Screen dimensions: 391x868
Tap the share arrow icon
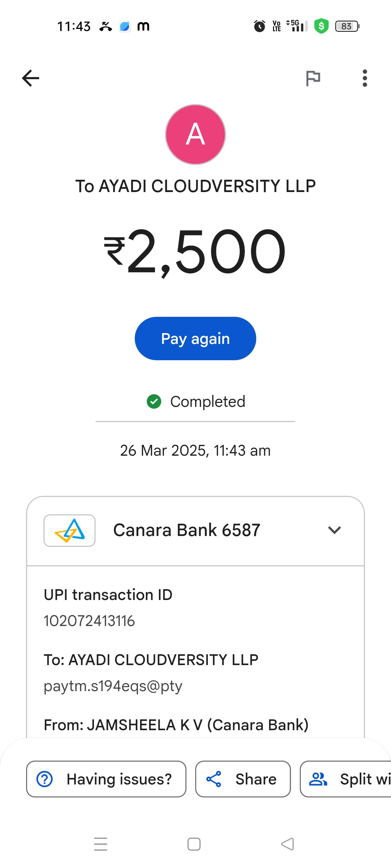point(214,779)
